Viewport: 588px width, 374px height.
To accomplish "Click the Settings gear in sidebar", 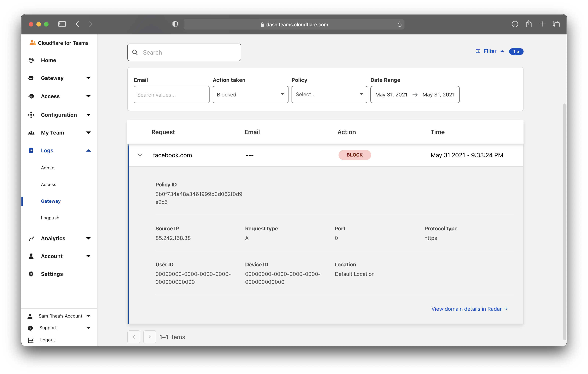I will [31, 274].
